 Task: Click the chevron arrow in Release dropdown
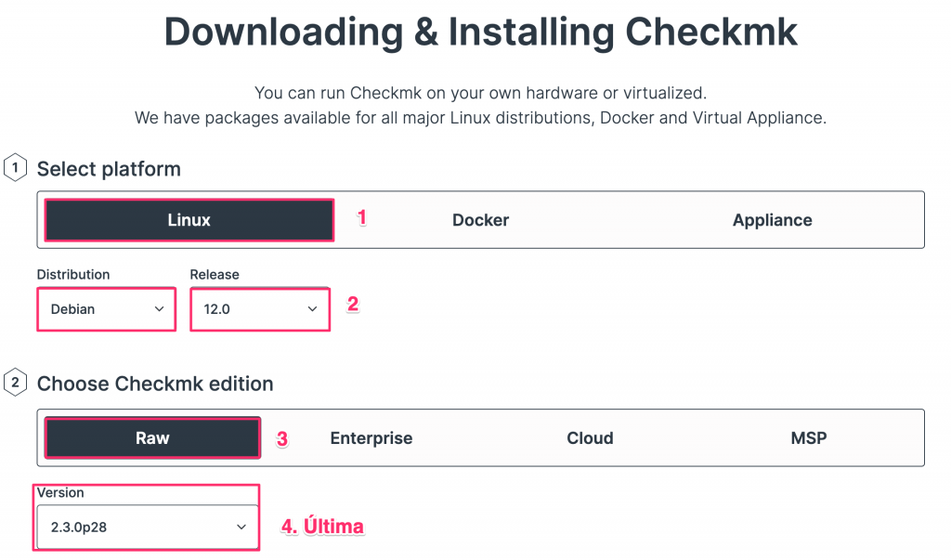click(x=312, y=309)
